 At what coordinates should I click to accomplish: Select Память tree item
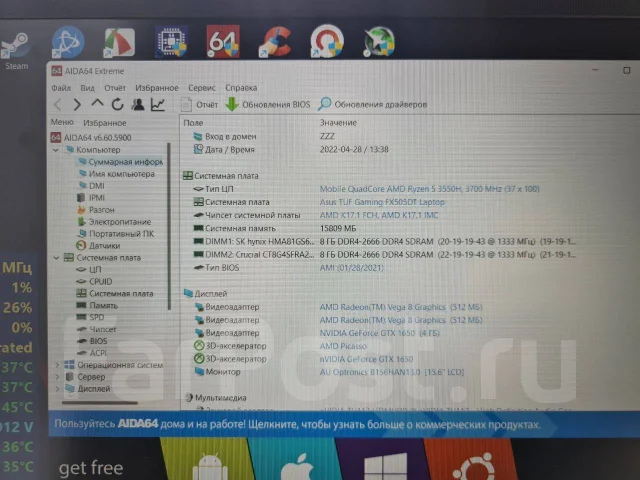97,305
